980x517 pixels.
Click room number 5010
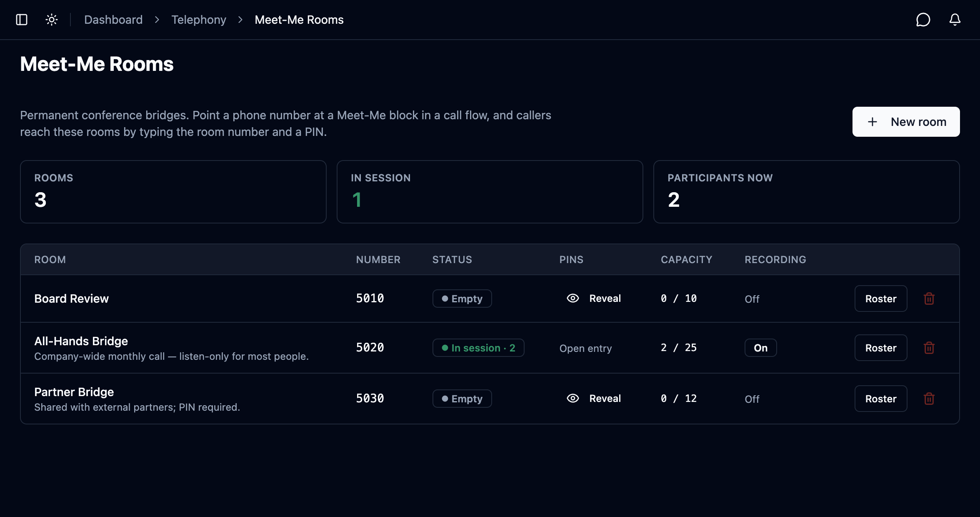click(x=370, y=299)
